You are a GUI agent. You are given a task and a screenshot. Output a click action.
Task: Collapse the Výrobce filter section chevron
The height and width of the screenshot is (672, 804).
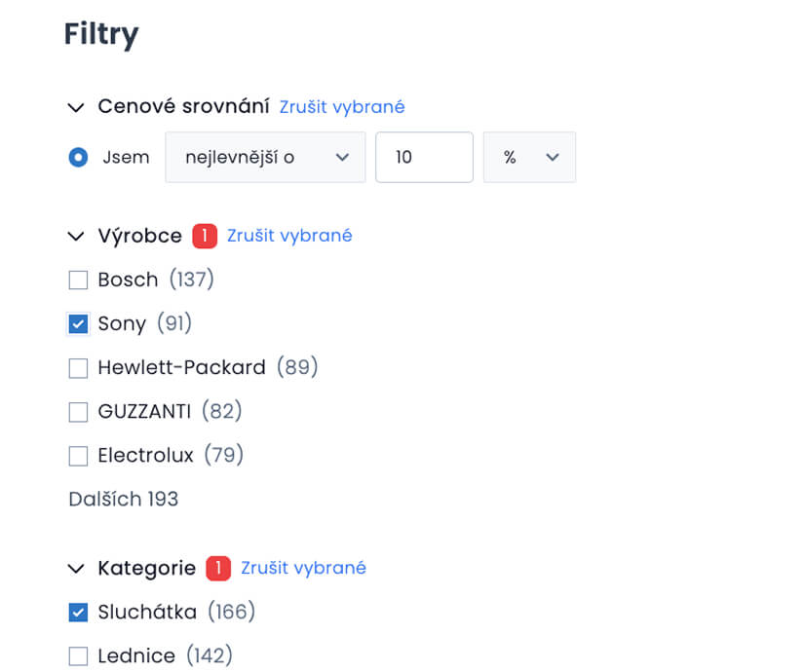click(77, 237)
